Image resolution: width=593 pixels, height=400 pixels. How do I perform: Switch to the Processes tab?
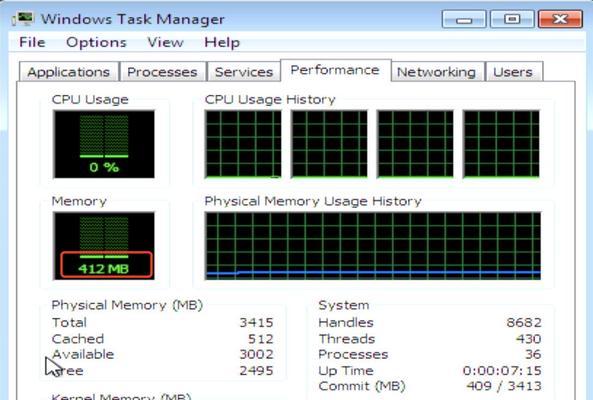coord(162,72)
